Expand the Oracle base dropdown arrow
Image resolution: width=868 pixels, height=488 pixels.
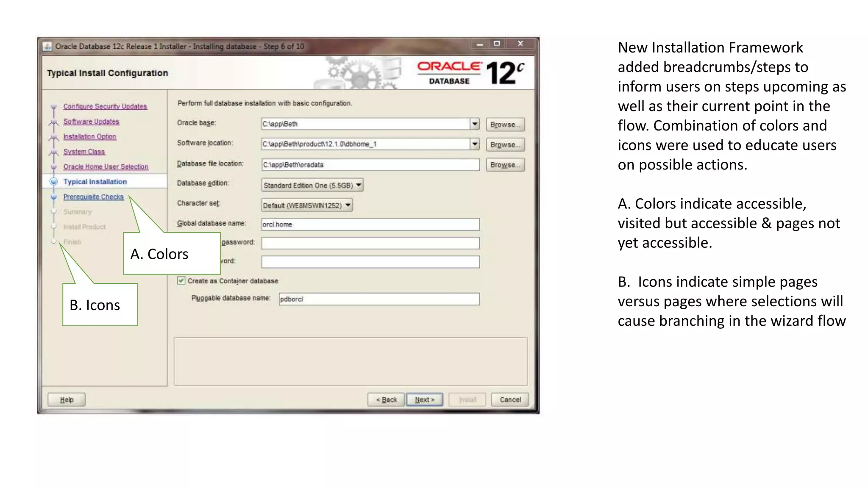click(x=475, y=124)
